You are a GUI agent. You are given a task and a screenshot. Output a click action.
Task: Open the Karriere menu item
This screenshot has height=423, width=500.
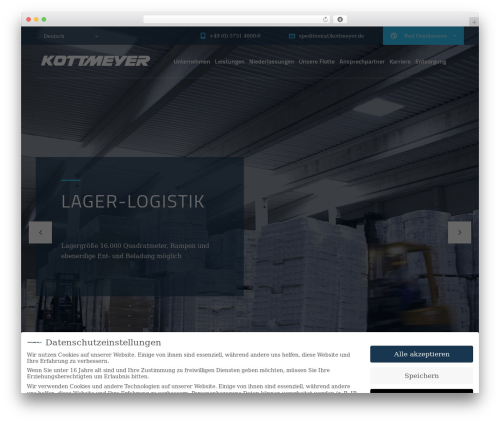[x=400, y=62]
